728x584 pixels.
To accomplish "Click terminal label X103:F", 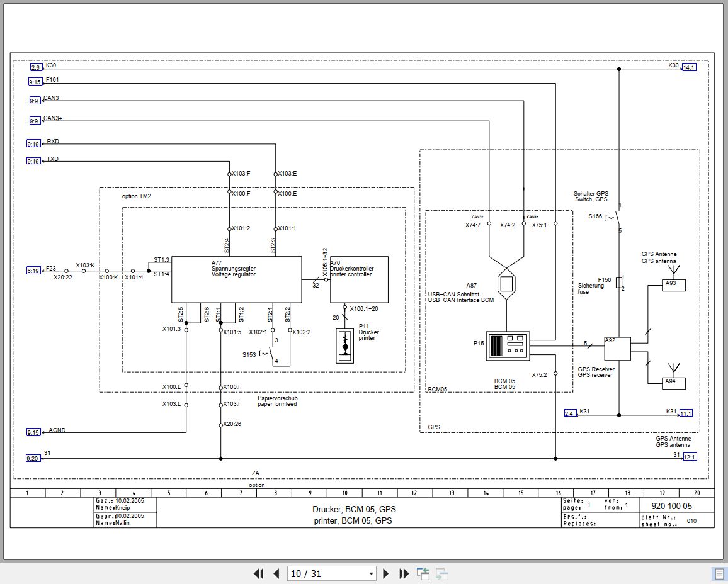I will (x=241, y=174).
